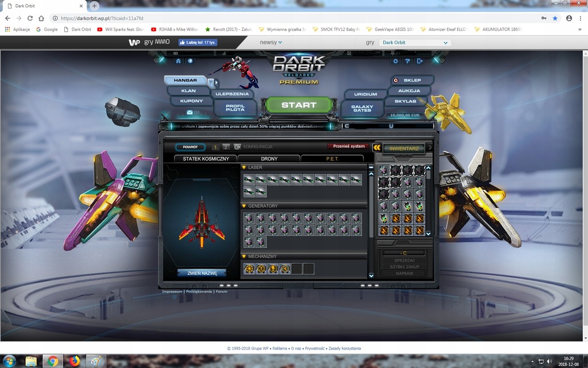This screenshot has height=368, width=588.
Task: Expand the hangar number arrow next to 7
Action: pos(216,83)
